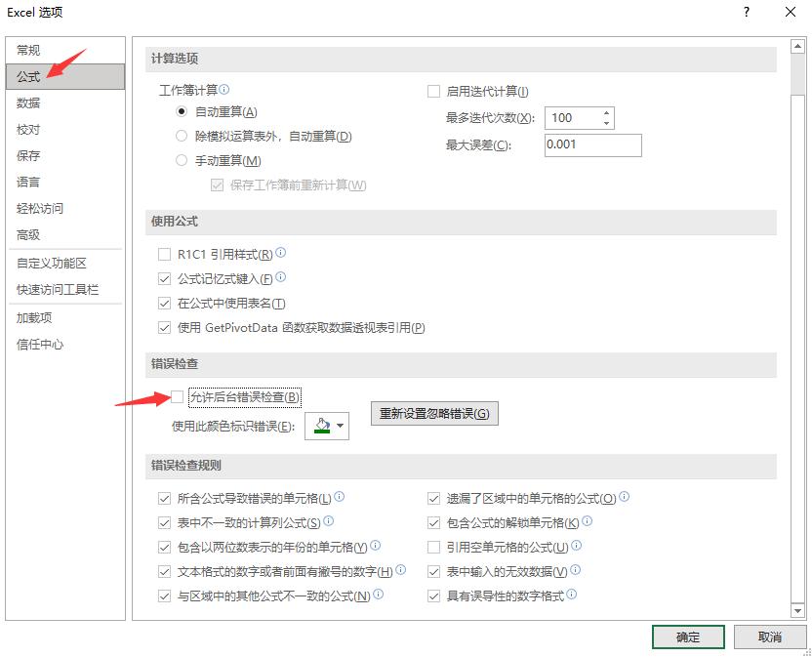
Task: Open the 信任中心 settings page
Action: pos(37,343)
